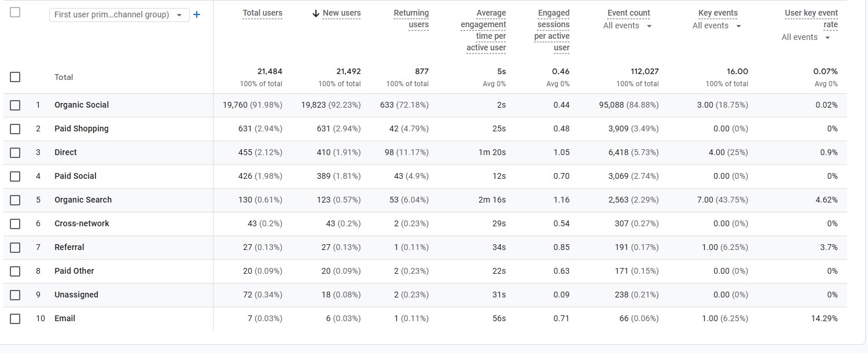Check the Organic Social row checkbox
This screenshot has width=868, height=353.
[x=15, y=105]
